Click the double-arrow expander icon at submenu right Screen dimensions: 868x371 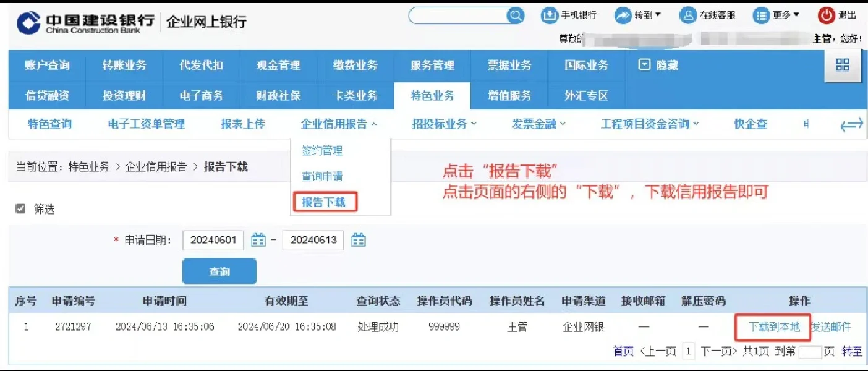(851, 124)
